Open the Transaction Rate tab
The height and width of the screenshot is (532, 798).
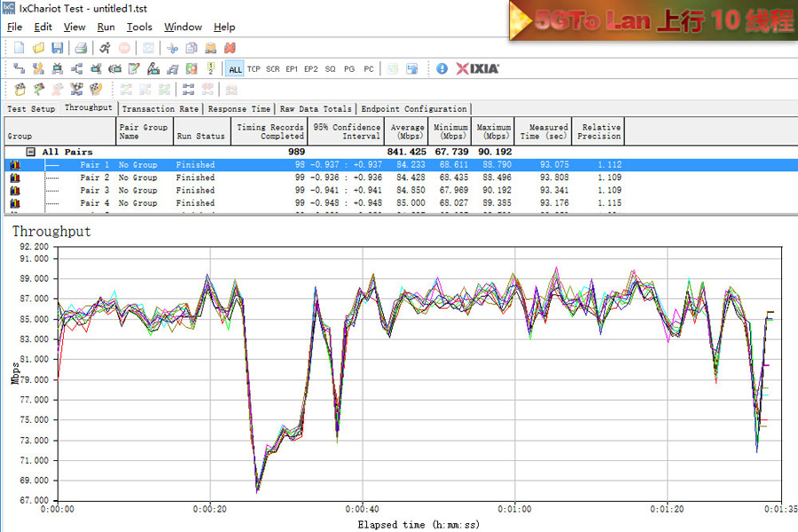pyautogui.click(x=160, y=109)
